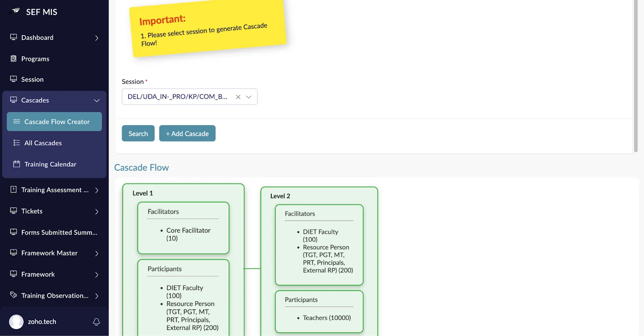
Task: Expand the Training Observation chevron
Action: pyautogui.click(x=97, y=296)
